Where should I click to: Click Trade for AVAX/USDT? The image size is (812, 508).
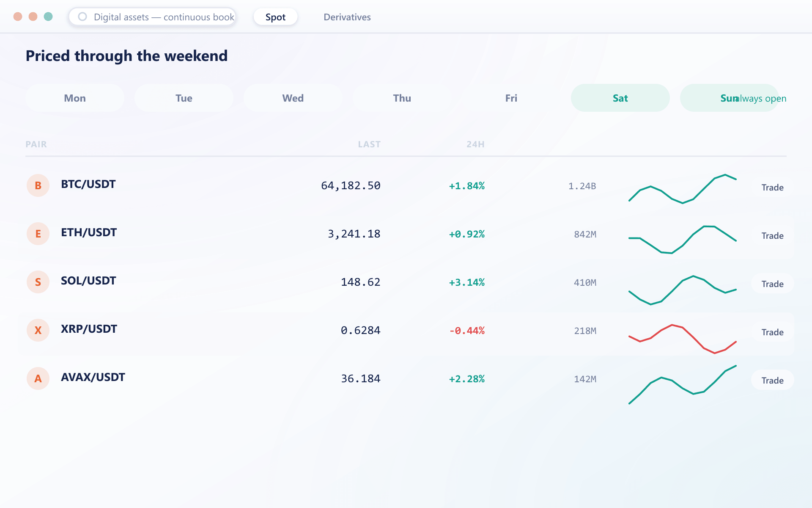tap(772, 381)
